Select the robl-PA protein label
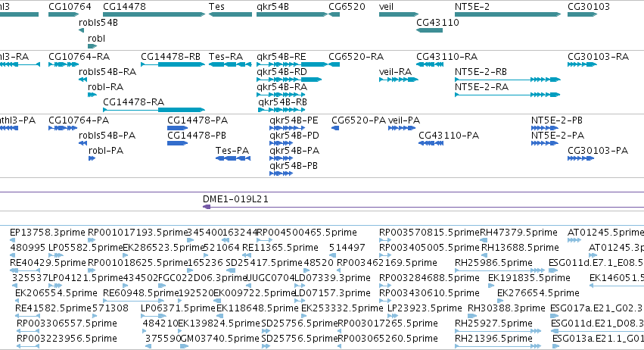The width and height of the screenshot is (644, 350). [x=106, y=151]
